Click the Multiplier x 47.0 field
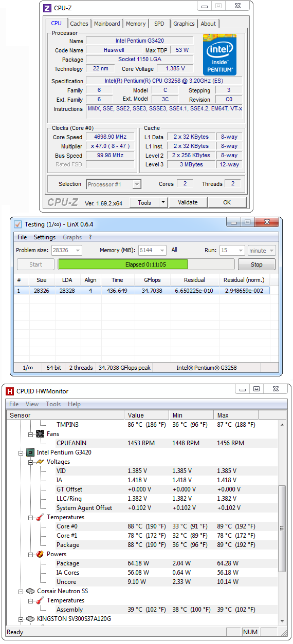Image resolution: width=293 pixels, height=644 pixels. (110, 146)
